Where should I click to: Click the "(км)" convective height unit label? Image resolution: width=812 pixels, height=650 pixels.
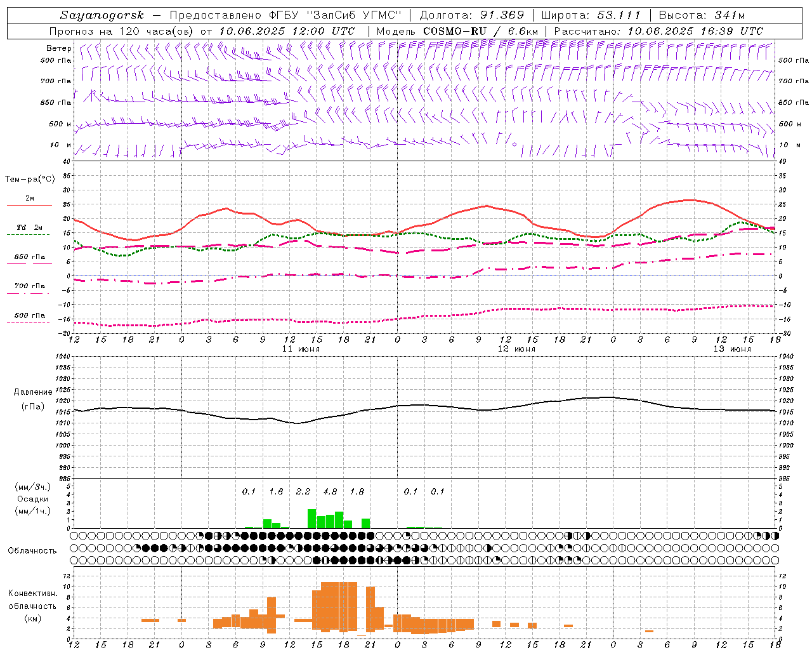point(33,618)
